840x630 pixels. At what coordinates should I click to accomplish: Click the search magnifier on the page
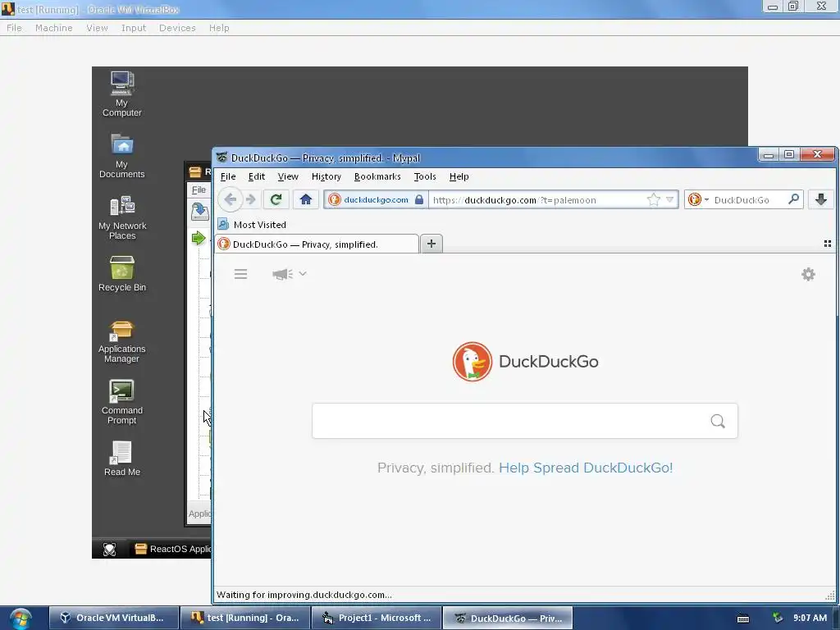click(718, 421)
